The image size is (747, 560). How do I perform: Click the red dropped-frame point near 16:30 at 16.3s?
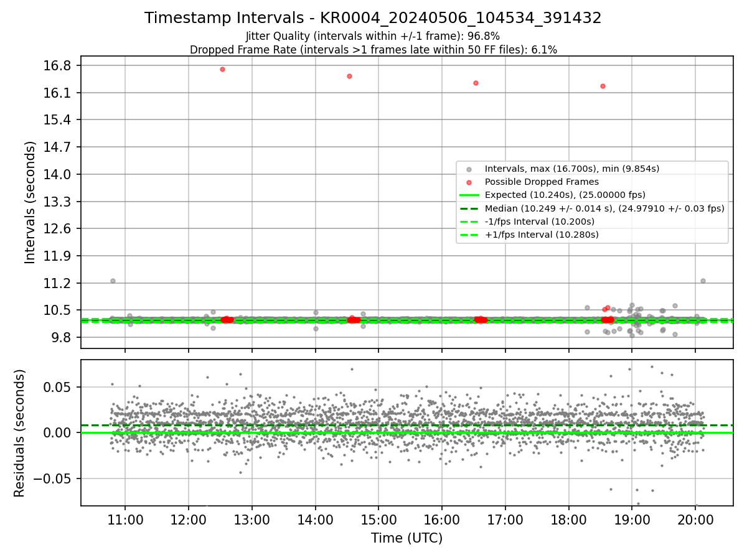click(x=476, y=83)
